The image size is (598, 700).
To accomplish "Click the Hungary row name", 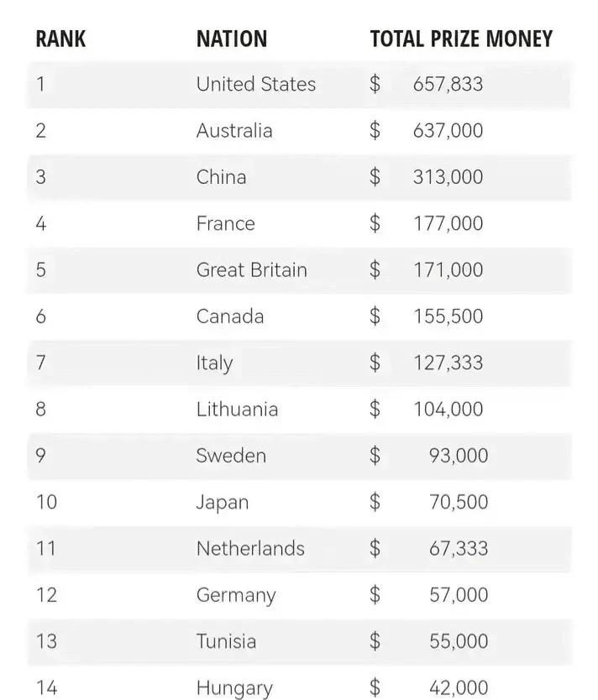I will coord(234,688).
